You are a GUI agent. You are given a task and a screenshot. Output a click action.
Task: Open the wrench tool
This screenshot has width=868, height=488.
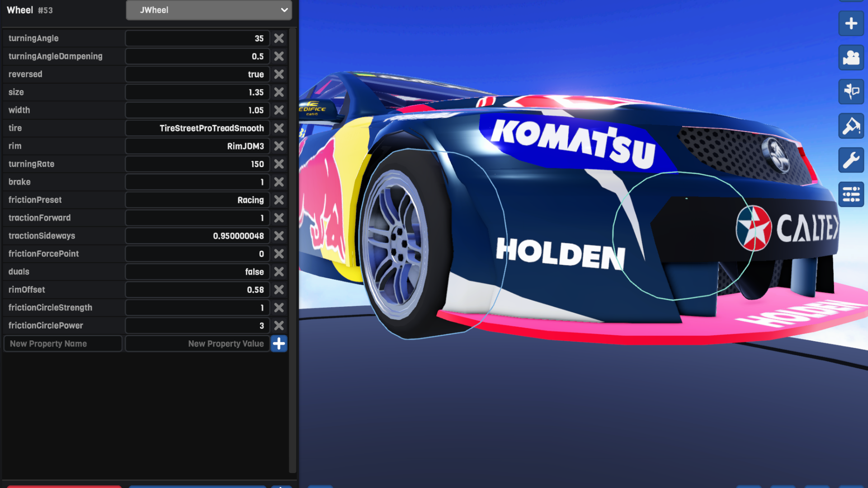click(x=851, y=160)
